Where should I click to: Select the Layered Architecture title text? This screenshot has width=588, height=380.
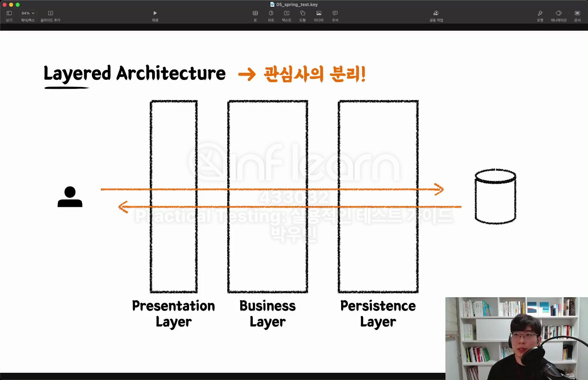point(135,74)
